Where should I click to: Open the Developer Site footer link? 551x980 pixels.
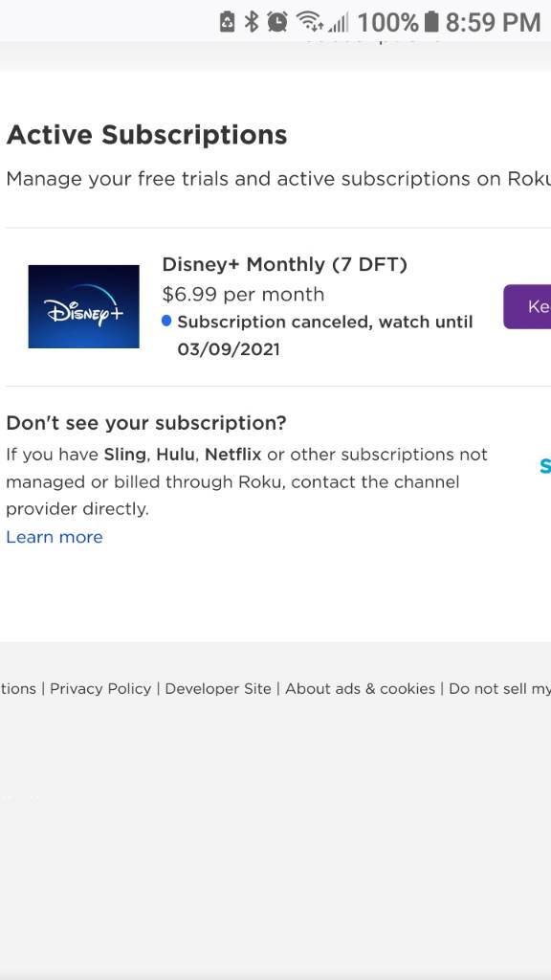pyautogui.click(x=218, y=689)
